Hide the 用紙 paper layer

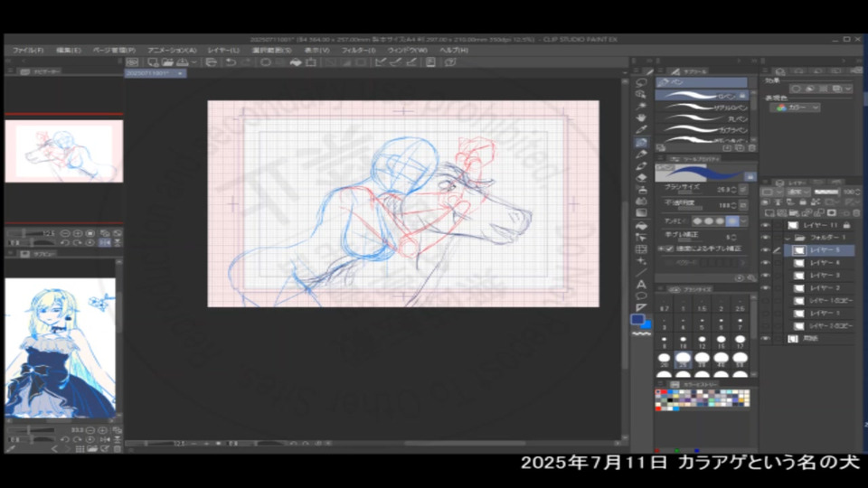(x=766, y=338)
